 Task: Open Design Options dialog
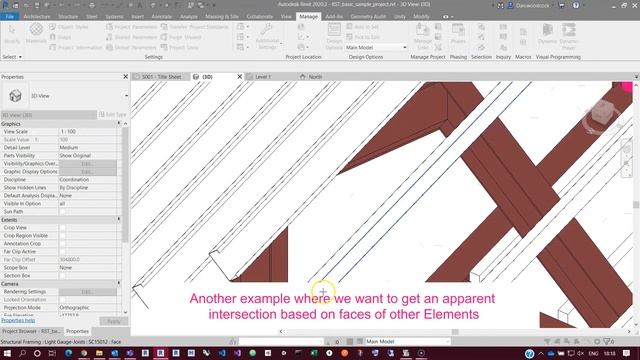334,36
